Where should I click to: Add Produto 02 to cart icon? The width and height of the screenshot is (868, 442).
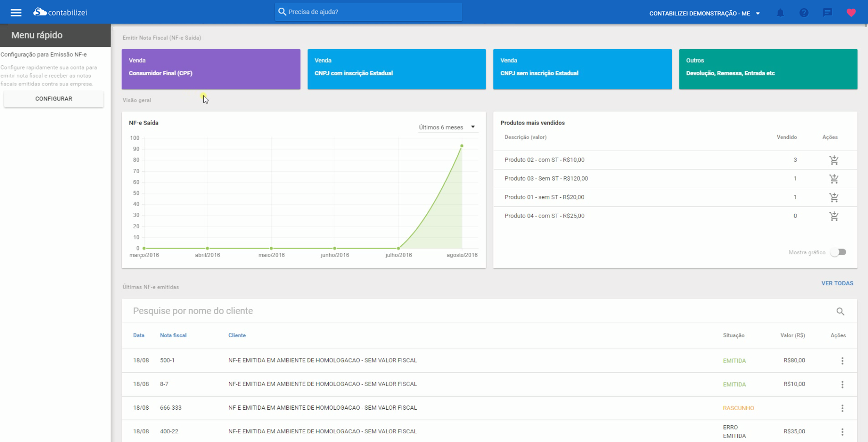click(834, 160)
